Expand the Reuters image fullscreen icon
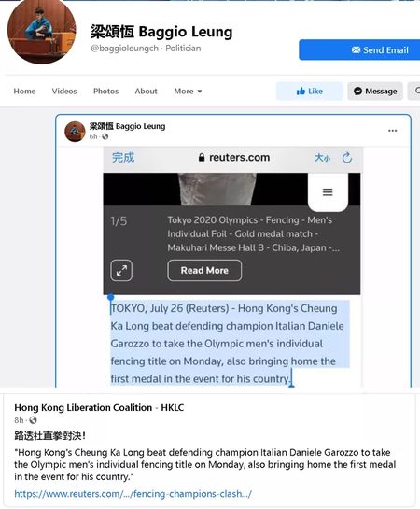Viewport: 420px width, 509px height. (x=121, y=271)
